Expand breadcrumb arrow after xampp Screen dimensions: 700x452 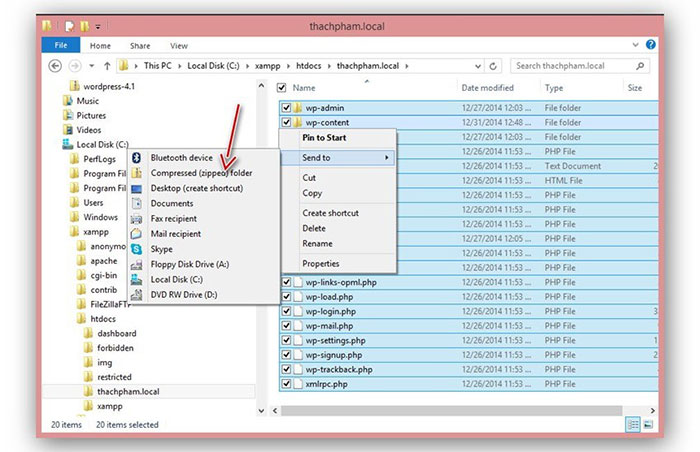pyautogui.click(x=288, y=66)
